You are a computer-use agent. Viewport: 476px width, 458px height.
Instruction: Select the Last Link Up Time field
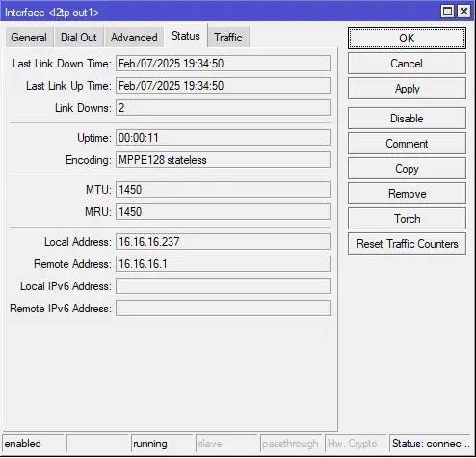pyautogui.click(x=223, y=86)
